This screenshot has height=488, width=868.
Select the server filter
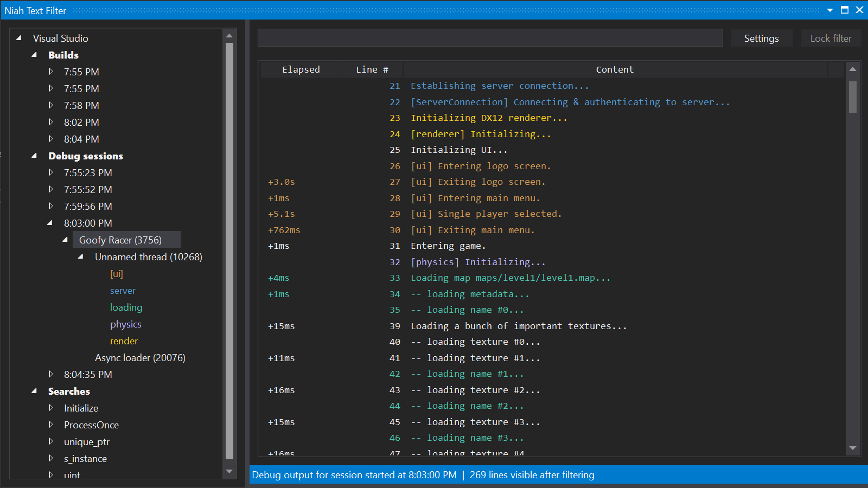[123, 291]
